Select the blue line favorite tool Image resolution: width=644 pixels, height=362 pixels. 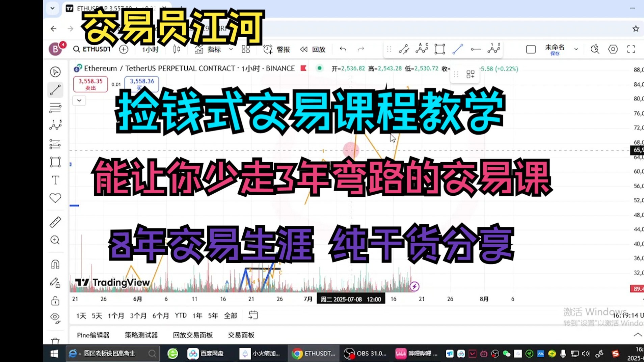[x=458, y=49]
